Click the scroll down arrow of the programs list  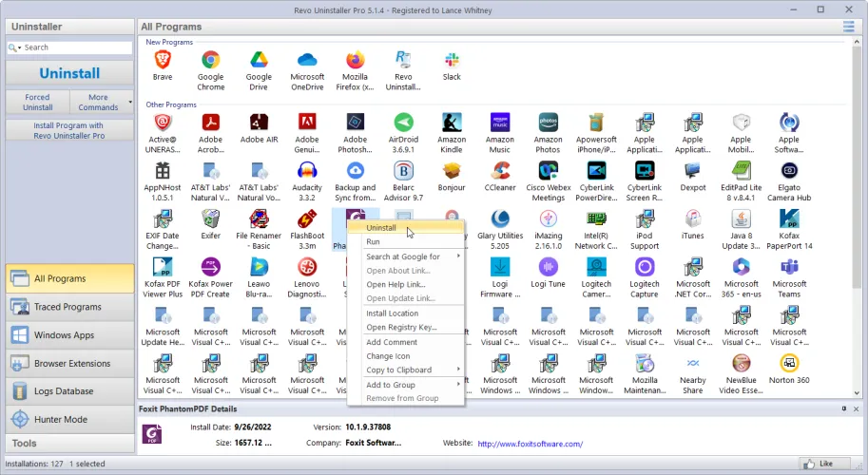[x=858, y=392]
